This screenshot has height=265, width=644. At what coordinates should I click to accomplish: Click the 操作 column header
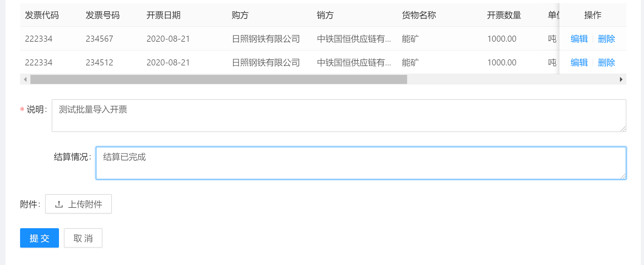(x=593, y=15)
